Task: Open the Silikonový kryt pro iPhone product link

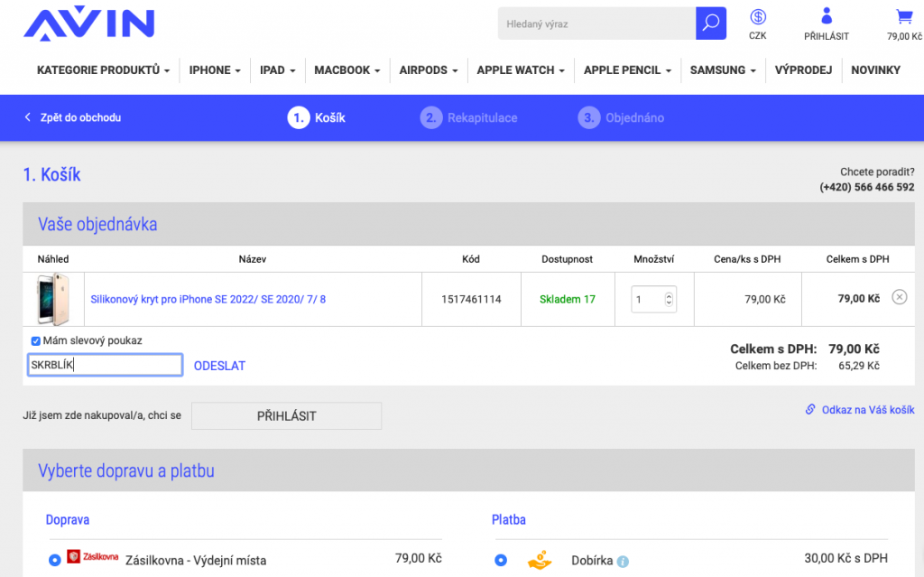Action: point(208,299)
